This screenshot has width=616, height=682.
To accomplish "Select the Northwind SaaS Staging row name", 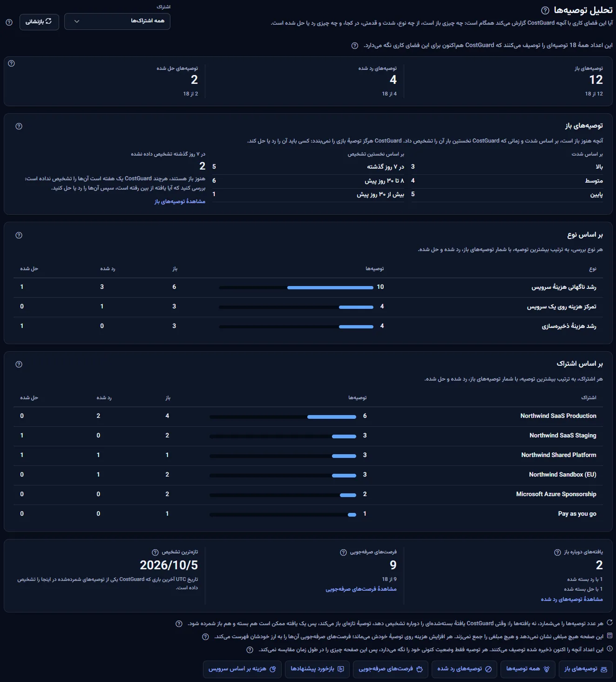I will click(x=562, y=436).
